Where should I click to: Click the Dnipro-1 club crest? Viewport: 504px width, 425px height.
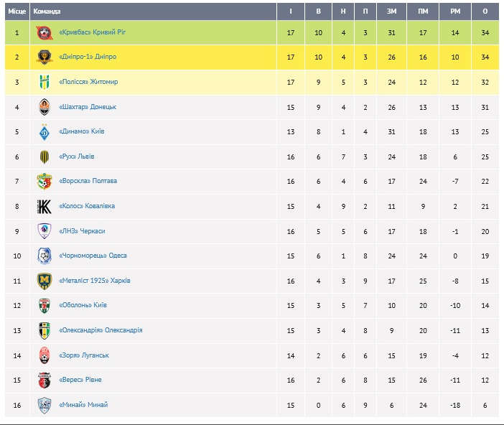pyautogui.click(x=45, y=57)
